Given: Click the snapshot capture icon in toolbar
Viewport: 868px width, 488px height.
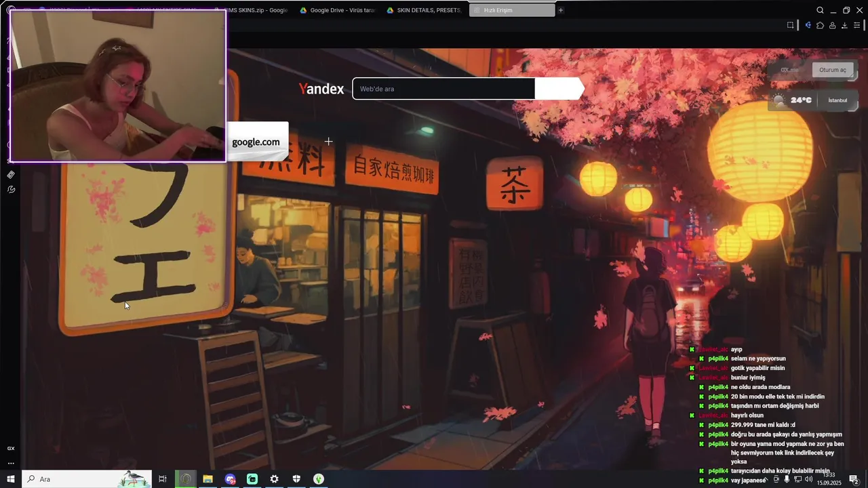Looking at the screenshot, I should point(790,25).
